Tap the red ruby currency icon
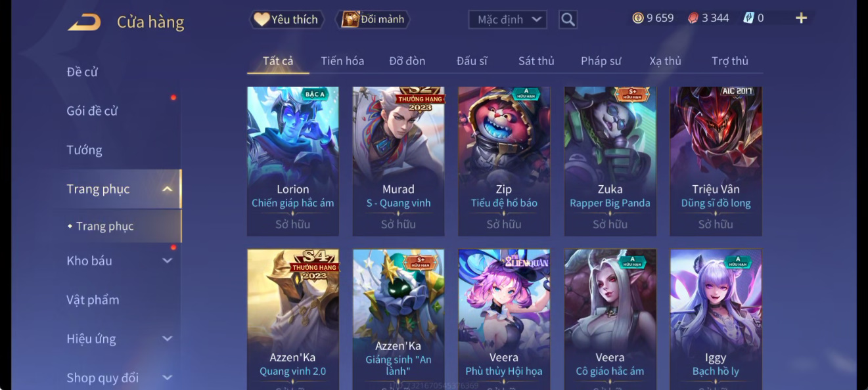This screenshot has height=390, width=868. coord(693,18)
